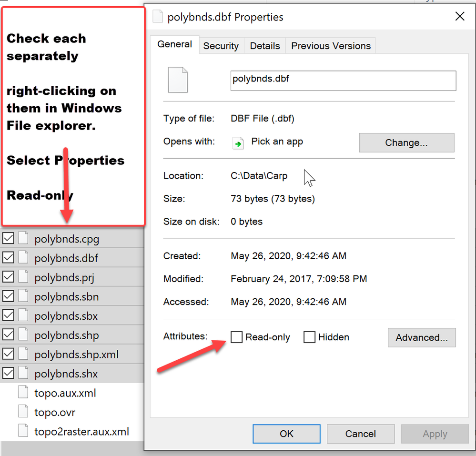Open the Details tab
This screenshot has width=476, height=456.
pyautogui.click(x=264, y=46)
